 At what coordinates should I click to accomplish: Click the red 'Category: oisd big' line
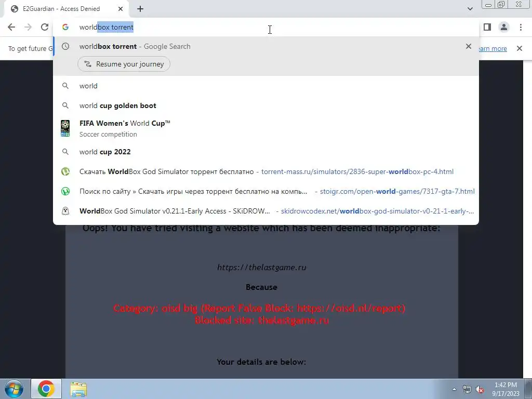pos(259,308)
